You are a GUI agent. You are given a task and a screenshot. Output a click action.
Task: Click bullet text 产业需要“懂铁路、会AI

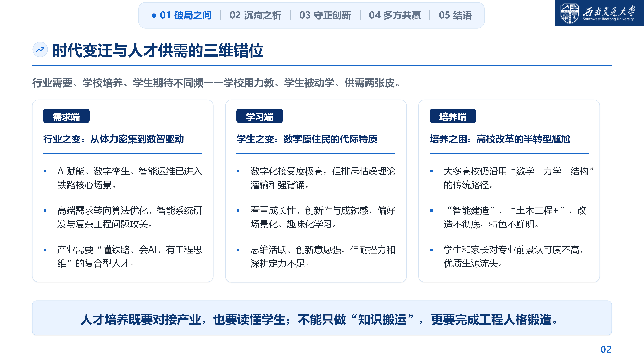point(129,257)
